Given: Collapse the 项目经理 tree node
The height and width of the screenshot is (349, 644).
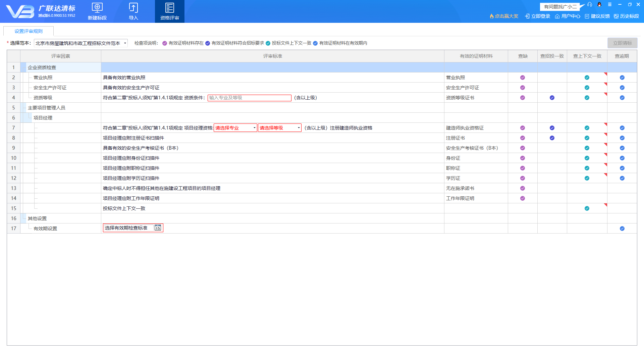Looking at the screenshot, I should tap(29, 118).
